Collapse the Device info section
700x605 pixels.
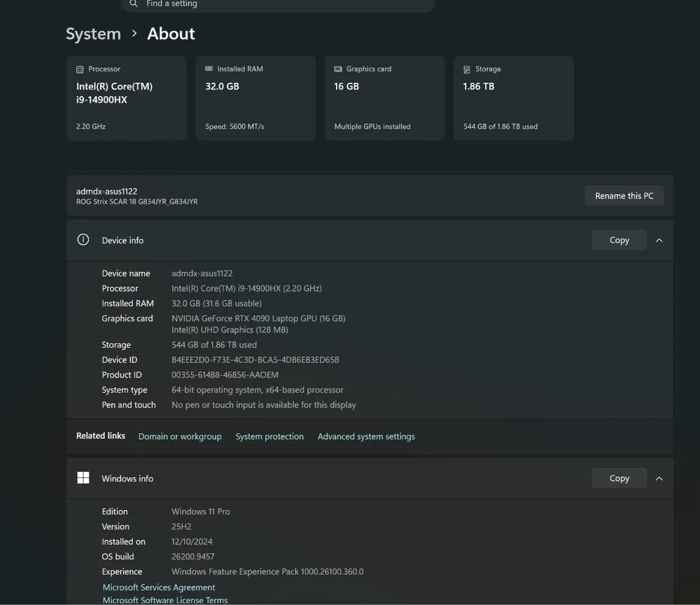pyautogui.click(x=659, y=240)
